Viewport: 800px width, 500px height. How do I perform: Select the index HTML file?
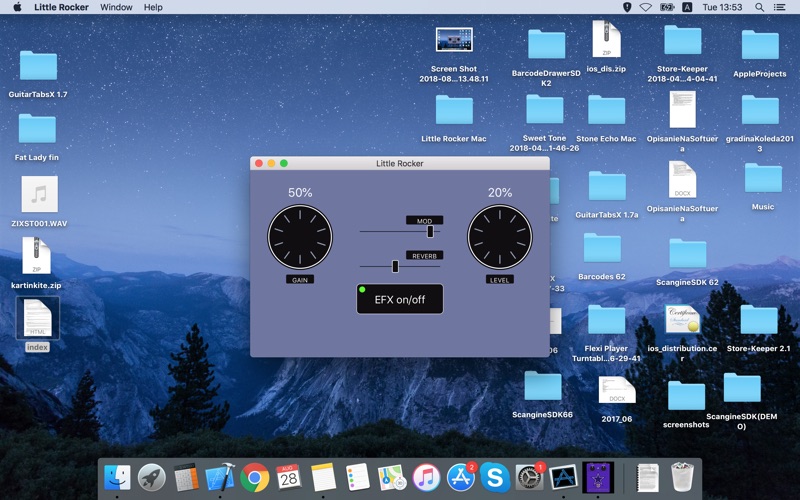click(37, 318)
